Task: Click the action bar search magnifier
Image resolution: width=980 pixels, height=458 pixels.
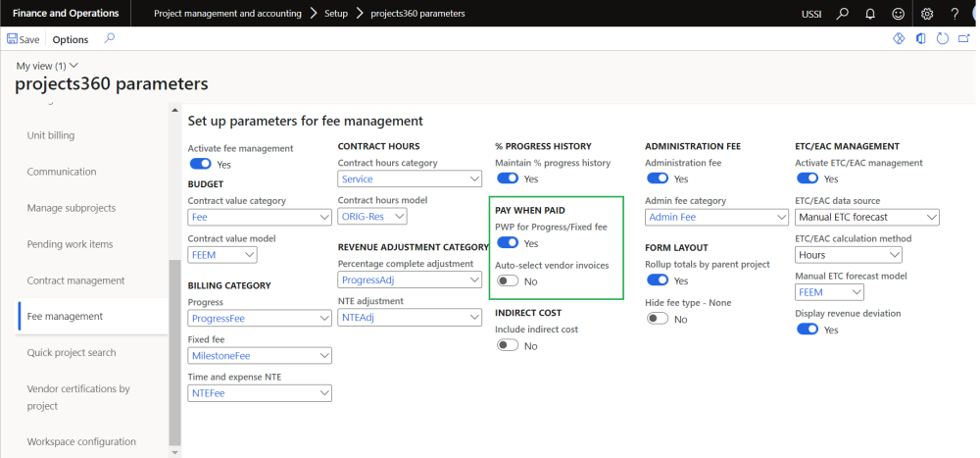Action: (109, 39)
